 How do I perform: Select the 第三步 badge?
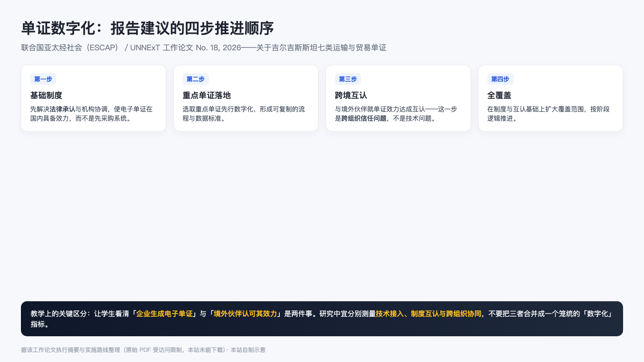(348, 79)
